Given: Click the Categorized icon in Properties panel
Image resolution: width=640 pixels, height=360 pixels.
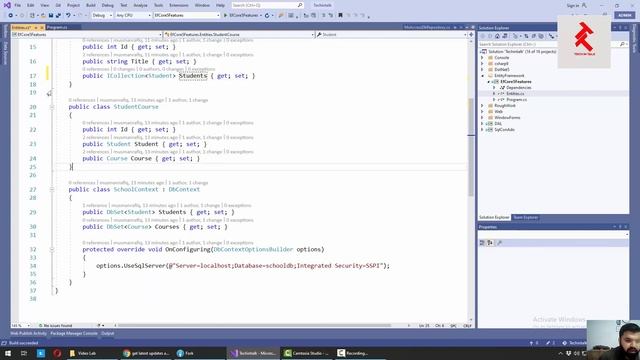Looking at the screenshot, I should point(482,243).
